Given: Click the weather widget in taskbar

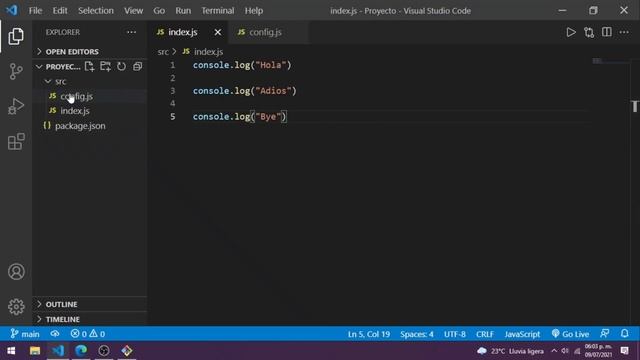Looking at the screenshot, I should (x=510, y=351).
